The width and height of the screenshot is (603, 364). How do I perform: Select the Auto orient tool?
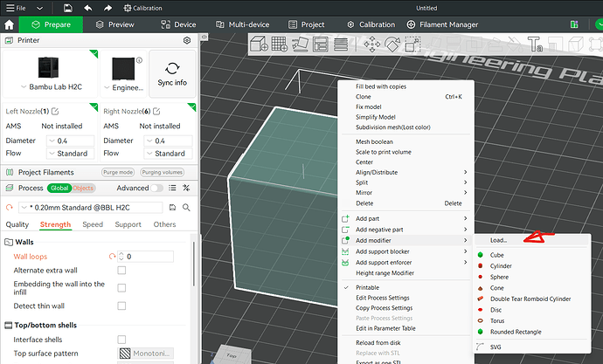point(300,45)
